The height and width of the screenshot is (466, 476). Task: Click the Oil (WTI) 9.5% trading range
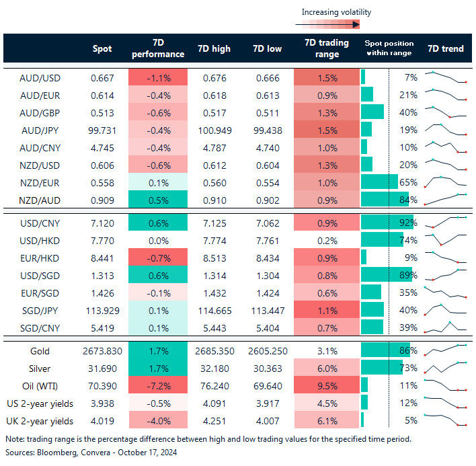tap(327, 385)
